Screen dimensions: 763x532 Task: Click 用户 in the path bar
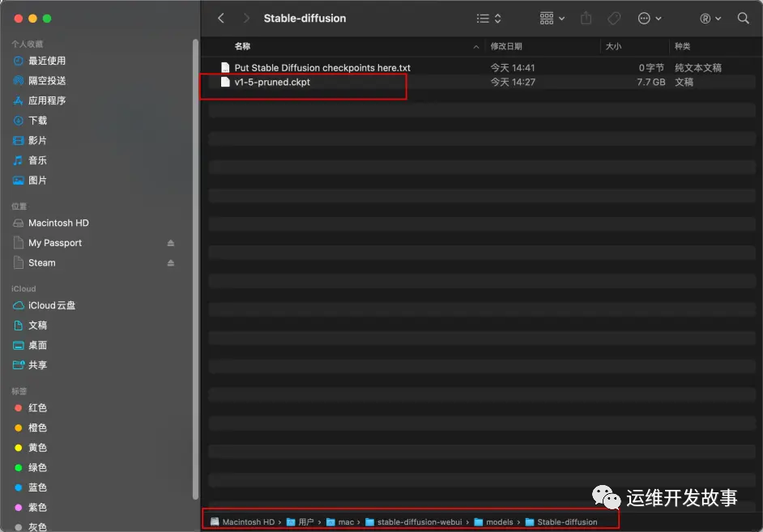(301, 521)
